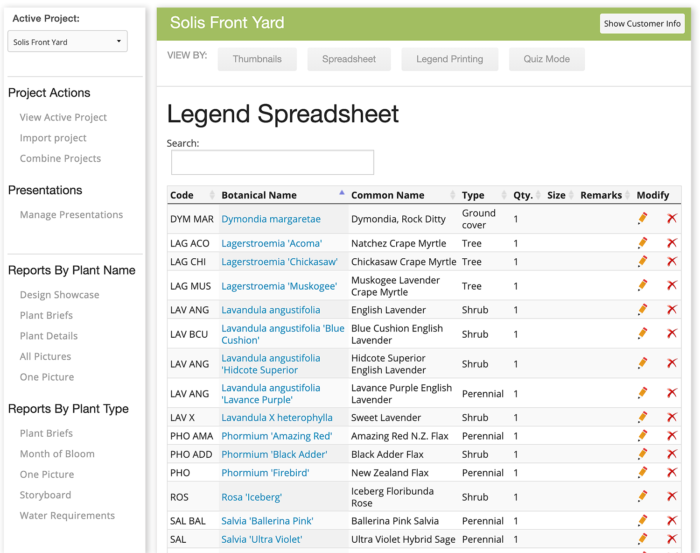
Task: Switch to Spreadsheet view
Action: click(x=349, y=59)
